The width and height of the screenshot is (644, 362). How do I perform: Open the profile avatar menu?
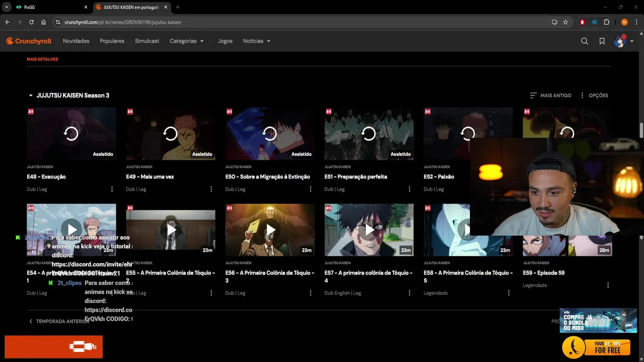(623, 41)
